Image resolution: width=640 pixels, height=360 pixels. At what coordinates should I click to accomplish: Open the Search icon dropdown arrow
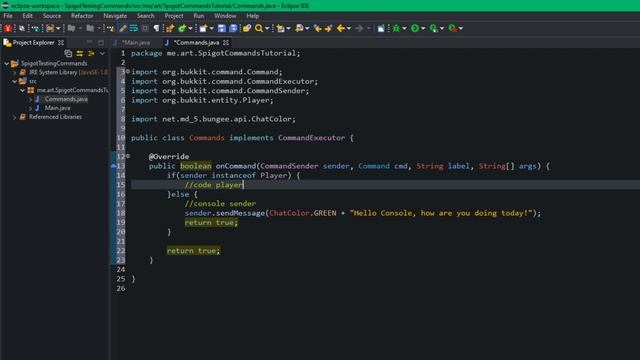tap(267, 29)
